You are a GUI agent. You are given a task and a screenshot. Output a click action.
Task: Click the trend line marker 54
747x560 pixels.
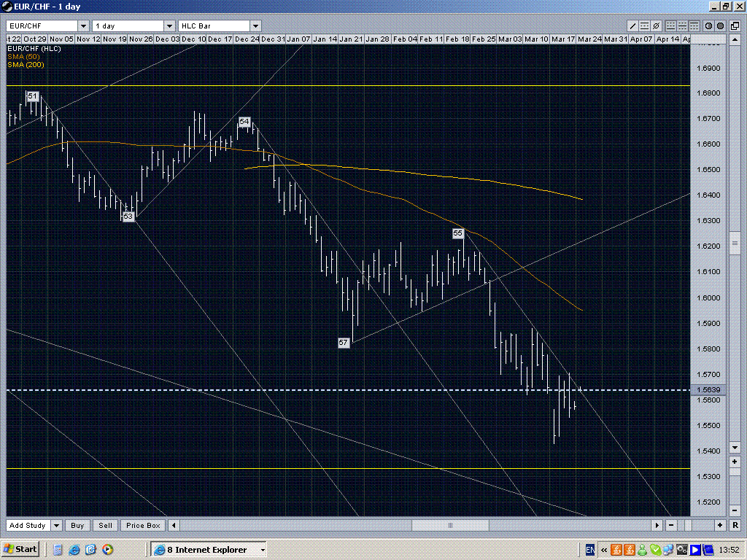[244, 122]
